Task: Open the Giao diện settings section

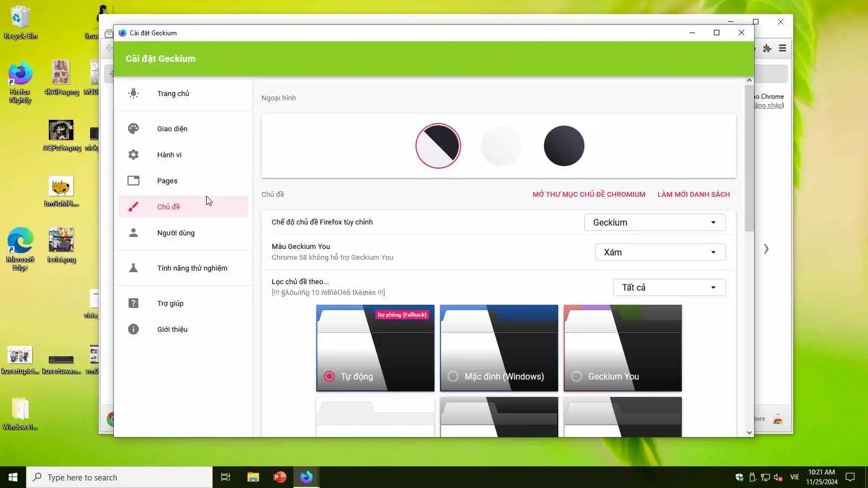Action: pyautogui.click(x=183, y=129)
